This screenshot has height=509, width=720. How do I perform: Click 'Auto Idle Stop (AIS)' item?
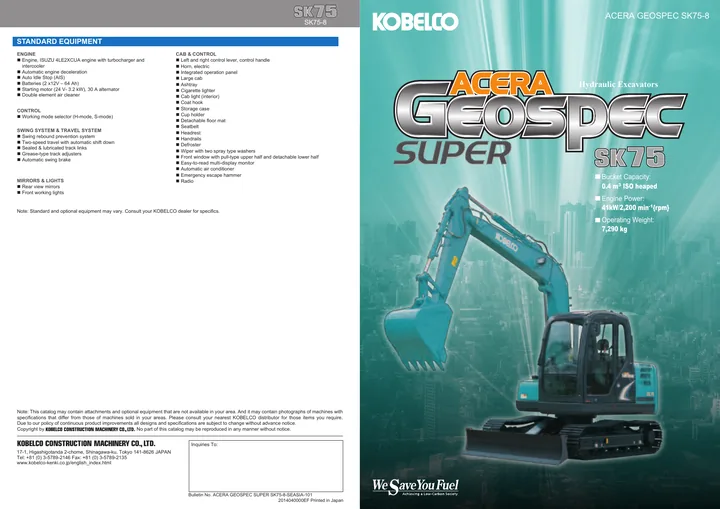41,78
